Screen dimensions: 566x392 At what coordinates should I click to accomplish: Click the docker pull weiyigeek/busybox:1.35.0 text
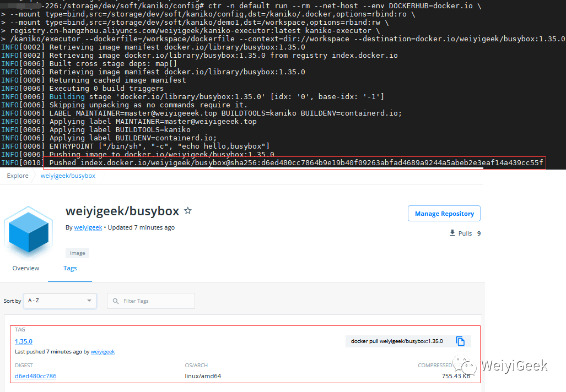tap(397, 341)
